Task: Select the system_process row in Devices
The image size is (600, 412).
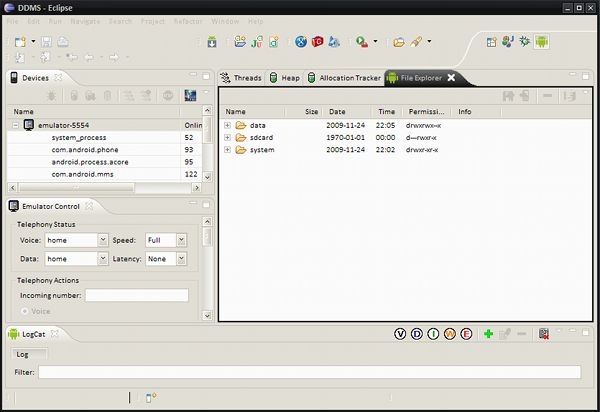Action: point(105,137)
